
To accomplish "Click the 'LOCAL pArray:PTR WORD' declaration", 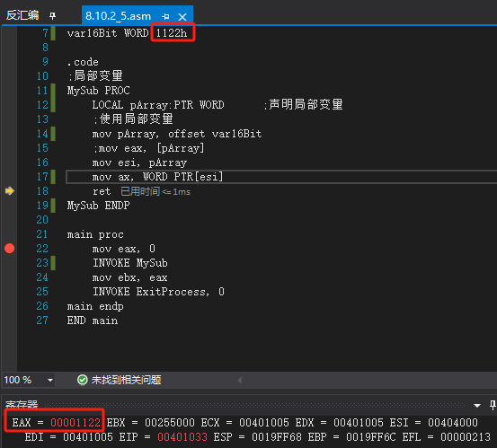I will [158, 105].
